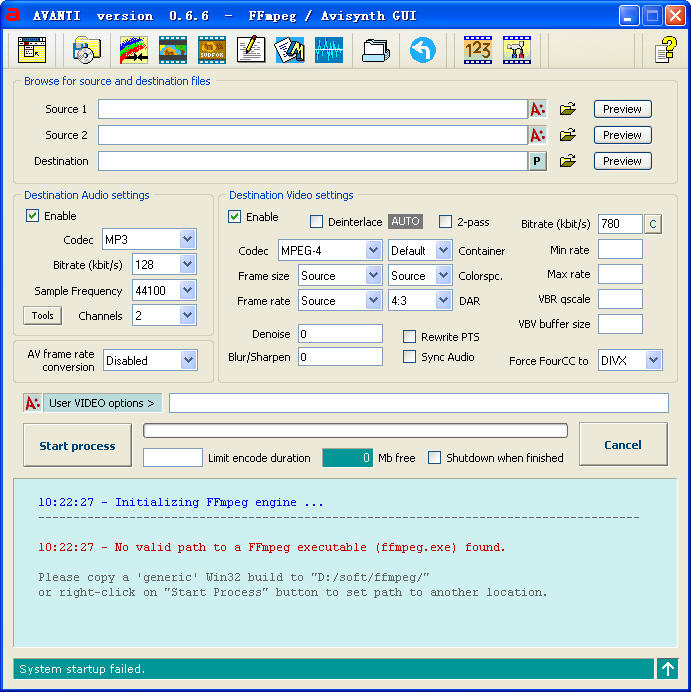Click the Blur/Sharpen value field

coord(340,357)
